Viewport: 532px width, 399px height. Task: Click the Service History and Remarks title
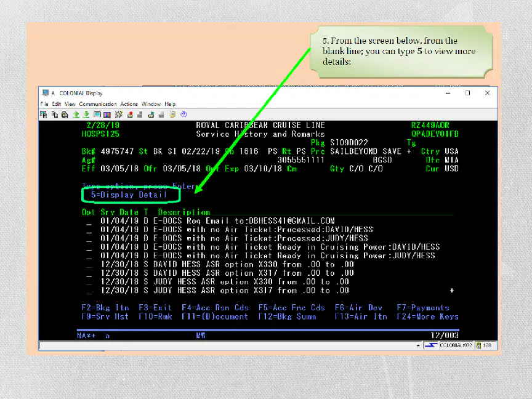pos(260,134)
